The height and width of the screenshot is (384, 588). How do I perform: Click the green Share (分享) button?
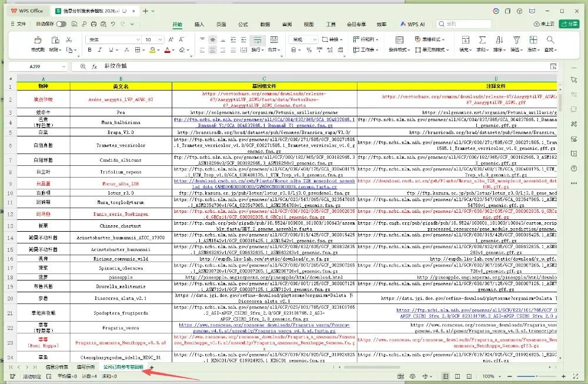(569, 24)
